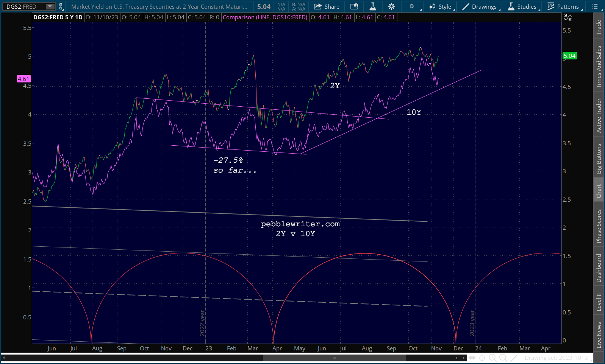Image resolution: width=605 pixels, height=364 pixels.
Task: Click the chart collapse arrows icon
Action: 567,17
